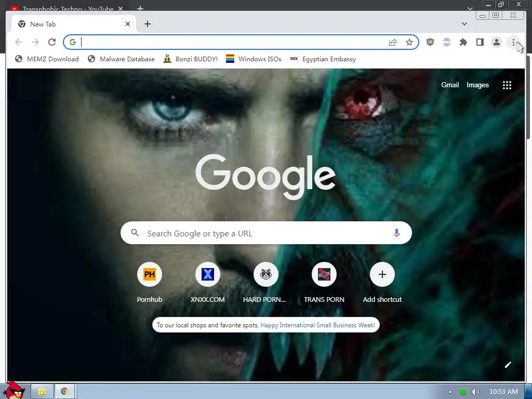Click the Google logo
This screenshot has width=532, height=399.
pos(265,177)
